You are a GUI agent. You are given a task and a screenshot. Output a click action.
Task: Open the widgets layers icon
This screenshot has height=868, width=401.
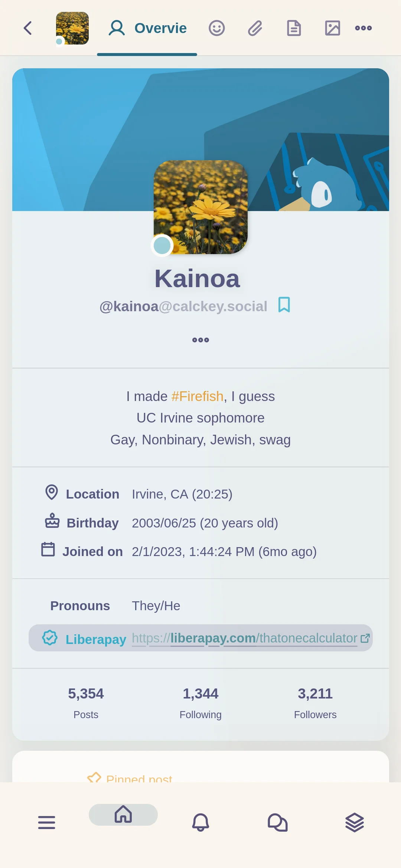[x=355, y=822]
